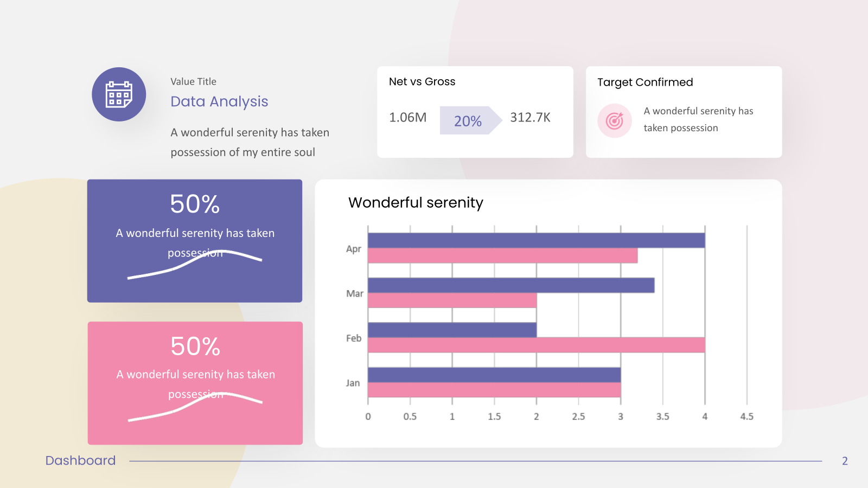Click the 'Feb' axis label

[x=354, y=338]
